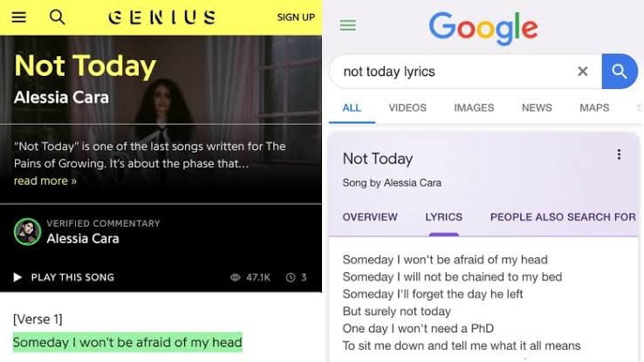Image resolution: width=644 pixels, height=362 pixels.
Task: Play this song on Genius
Action: click(64, 277)
